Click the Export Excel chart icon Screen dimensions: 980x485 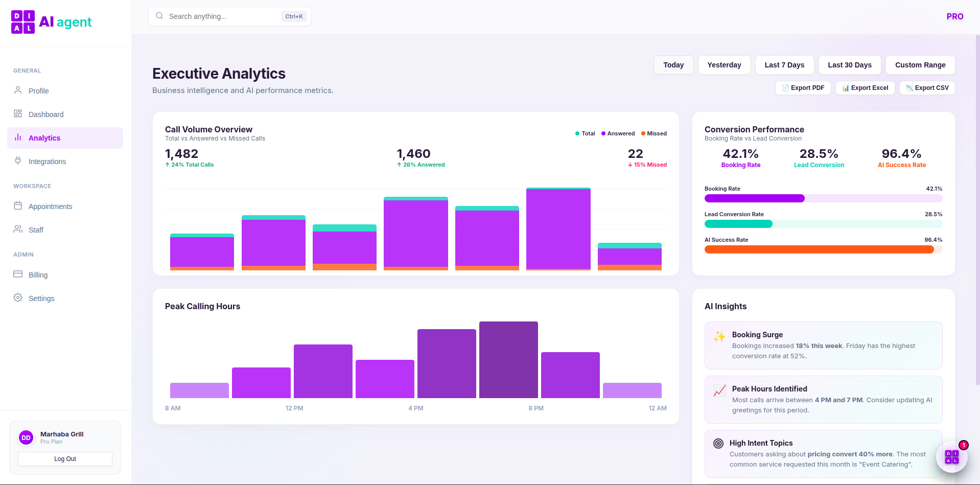click(846, 88)
